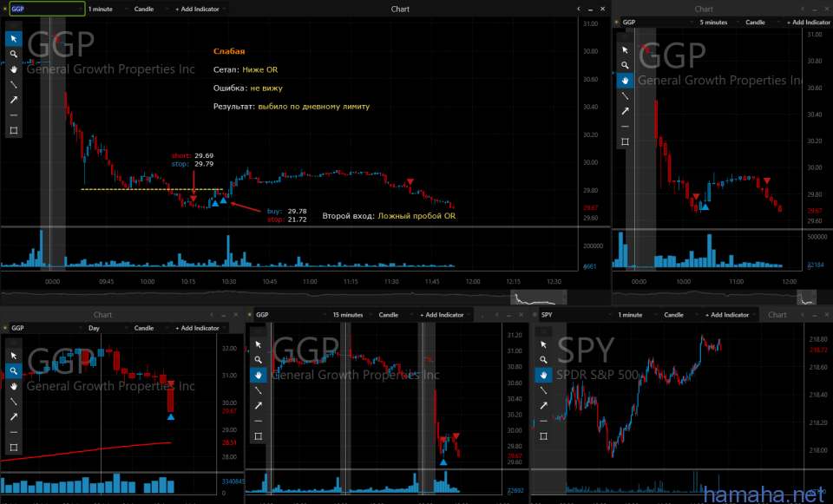Pick the trend line tool in the GGP Day chart

pos(14,402)
